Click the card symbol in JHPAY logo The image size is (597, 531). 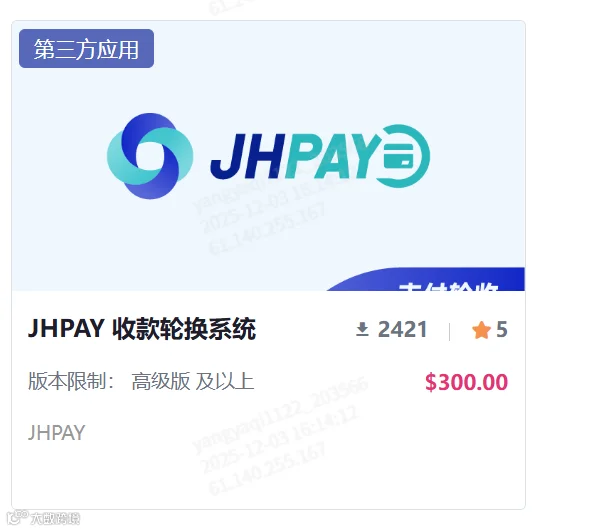tap(399, 156)
